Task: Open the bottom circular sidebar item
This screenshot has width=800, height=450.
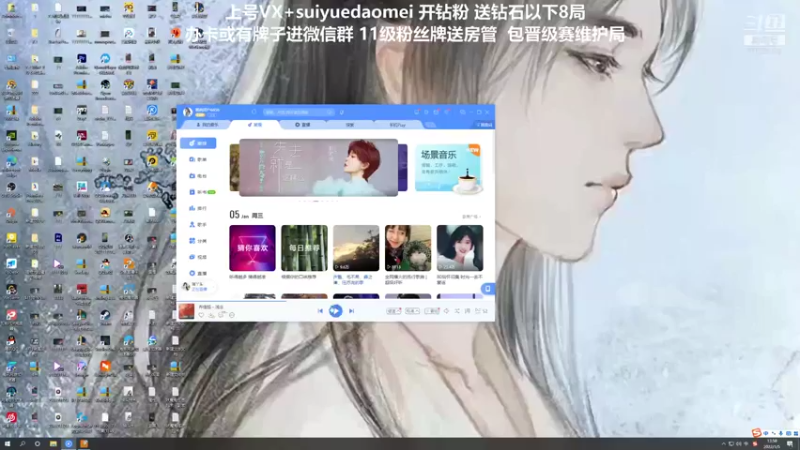Action: click(x=198, y=273)
